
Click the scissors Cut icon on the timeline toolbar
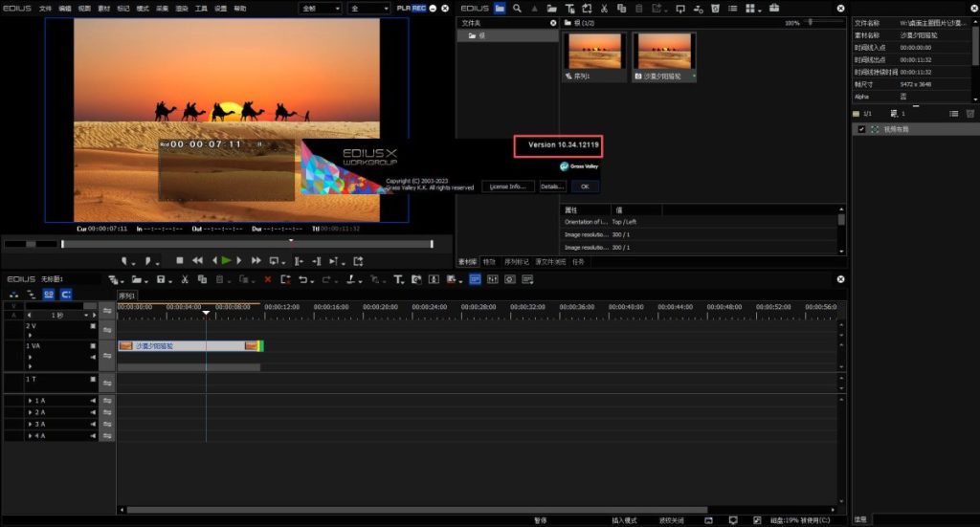(x=185, y=279)
